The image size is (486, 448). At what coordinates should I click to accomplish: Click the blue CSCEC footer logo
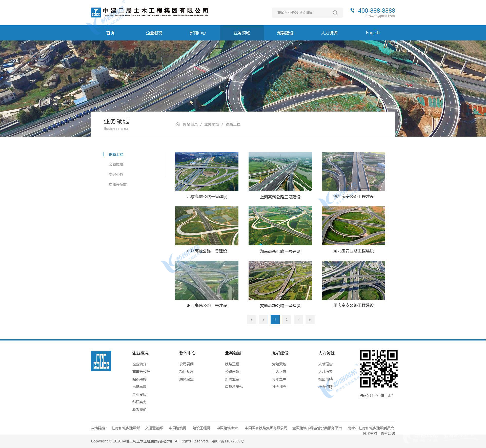pyautogui.click(x=101, y=361)
